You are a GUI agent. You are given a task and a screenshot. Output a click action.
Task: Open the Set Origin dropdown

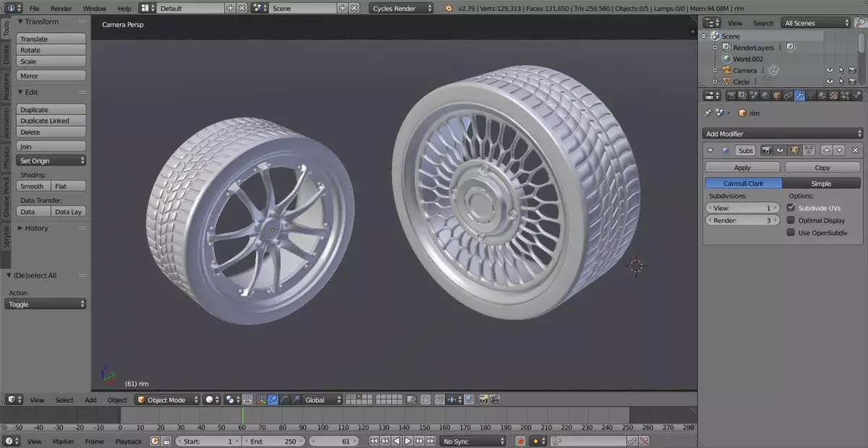(51, 160)
